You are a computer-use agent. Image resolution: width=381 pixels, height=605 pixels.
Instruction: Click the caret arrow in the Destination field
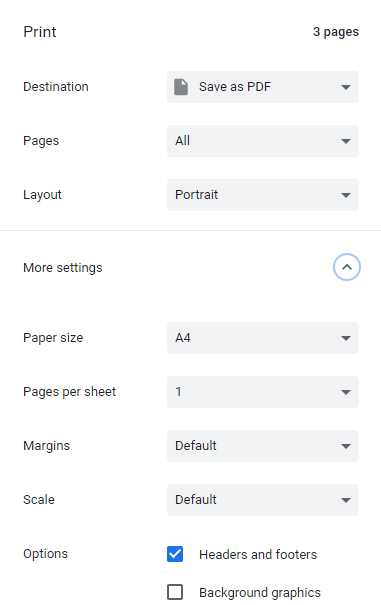coord(346,87)
